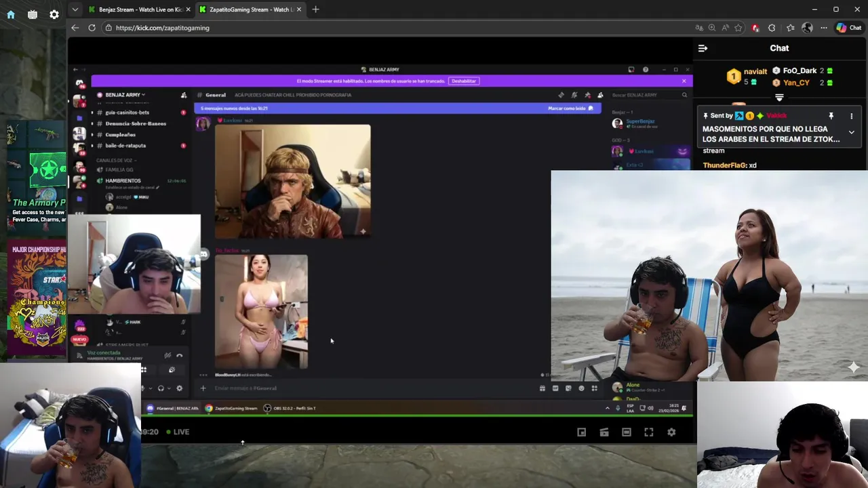Viewport: 868px width, 488px height.
Task: Open a new browser tab
Action: (x=315, y=9)
